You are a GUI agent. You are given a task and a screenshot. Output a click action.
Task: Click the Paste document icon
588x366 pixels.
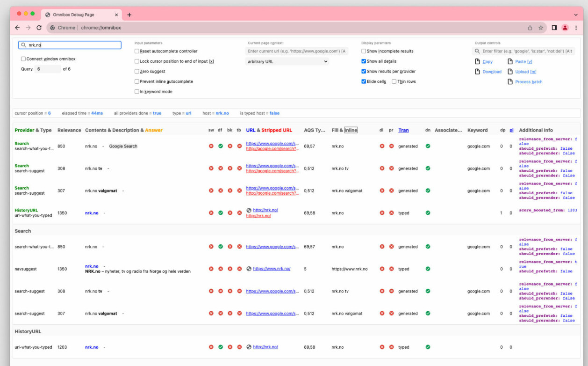(510, 61)
